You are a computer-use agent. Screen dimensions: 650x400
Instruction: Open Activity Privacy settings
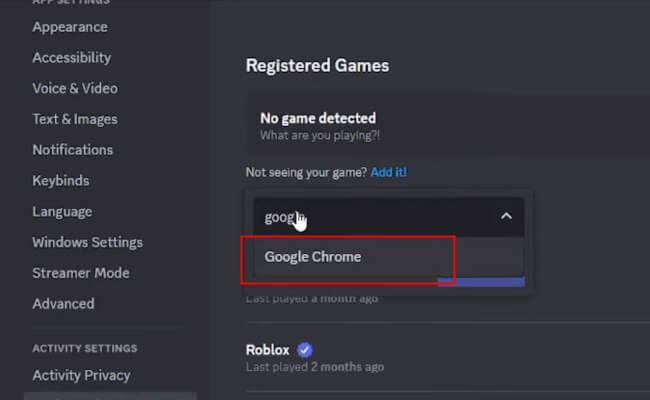81,376
